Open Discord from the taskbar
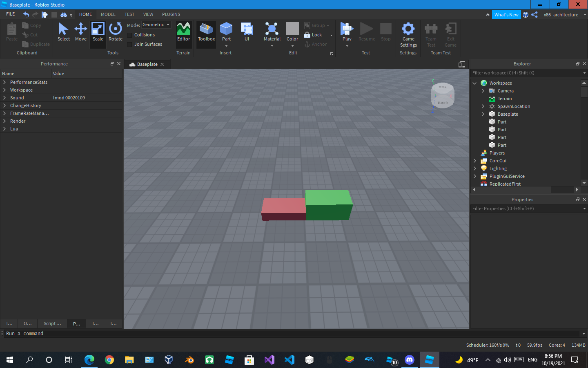 [x=410, y=360]
